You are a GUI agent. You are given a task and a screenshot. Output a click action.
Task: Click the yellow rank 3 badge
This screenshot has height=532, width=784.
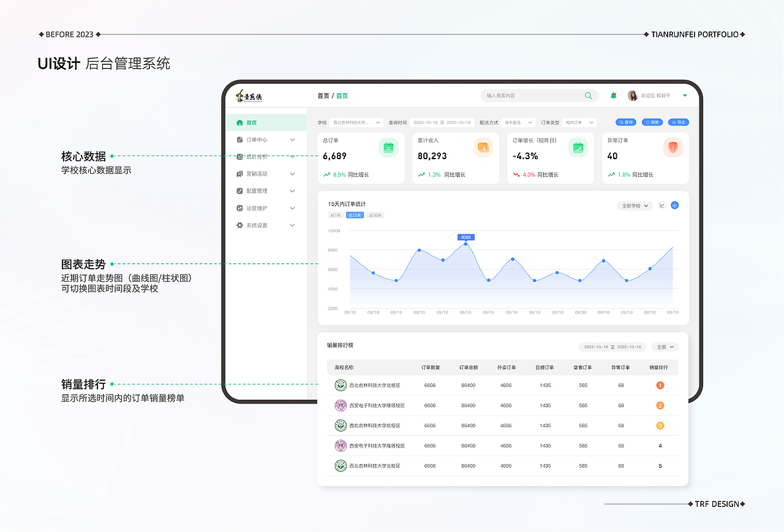[x=660, y=425]
